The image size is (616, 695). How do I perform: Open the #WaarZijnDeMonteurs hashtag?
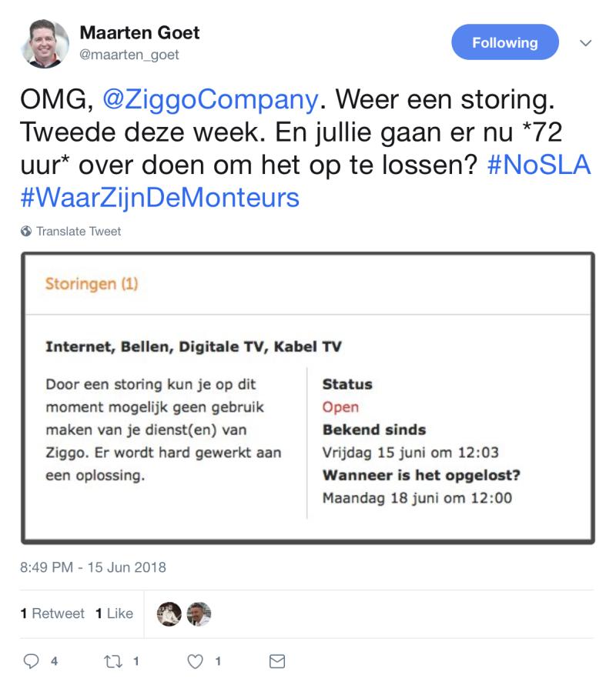pyautogui.click(x=159, y=197)
